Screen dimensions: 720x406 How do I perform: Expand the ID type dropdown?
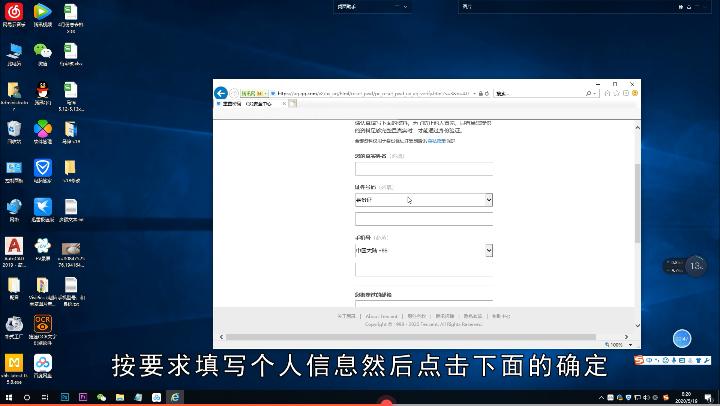pyautogui.click(x=488, y=200)
